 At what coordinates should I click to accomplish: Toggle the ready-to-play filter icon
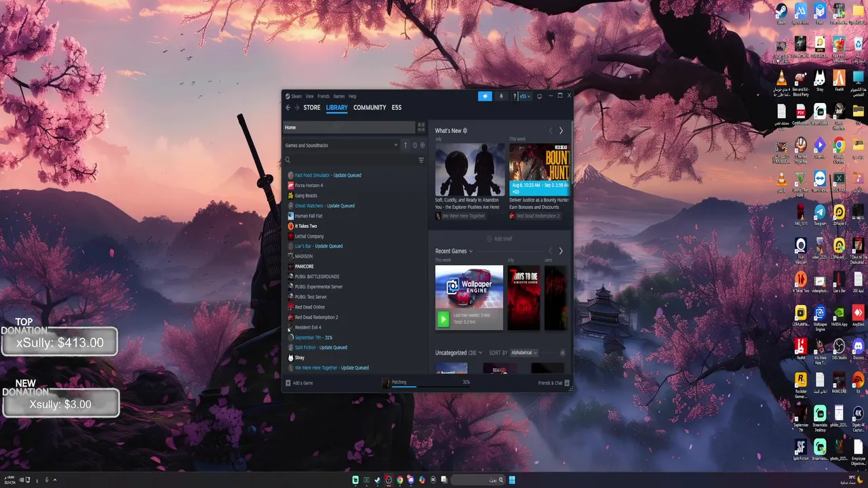click(x=422, y=145)
